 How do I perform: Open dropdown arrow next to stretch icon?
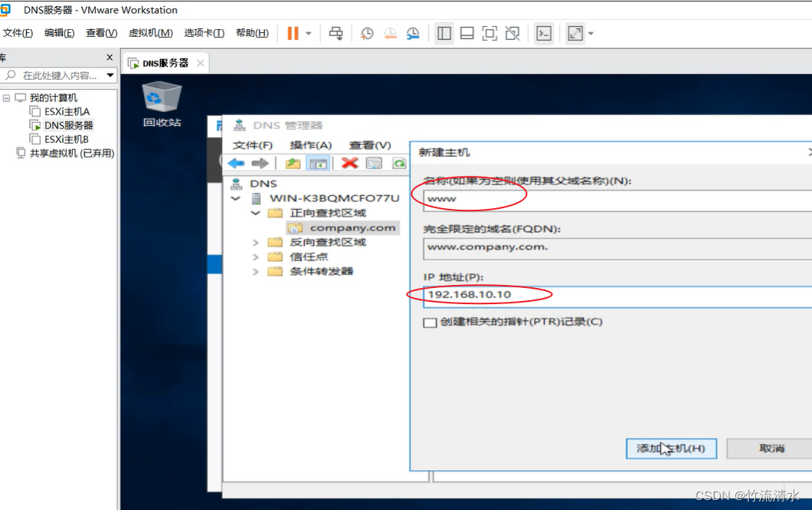click(591, 34)
